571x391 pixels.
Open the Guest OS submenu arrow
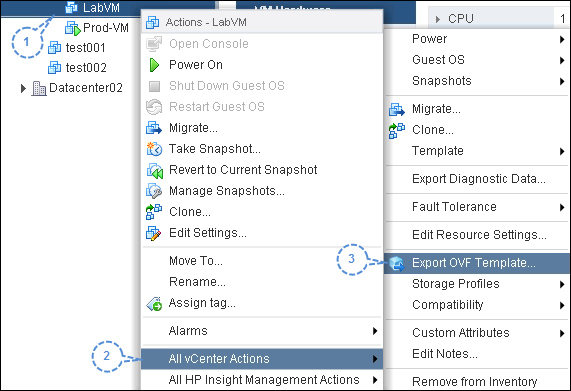tap(562, 60)
